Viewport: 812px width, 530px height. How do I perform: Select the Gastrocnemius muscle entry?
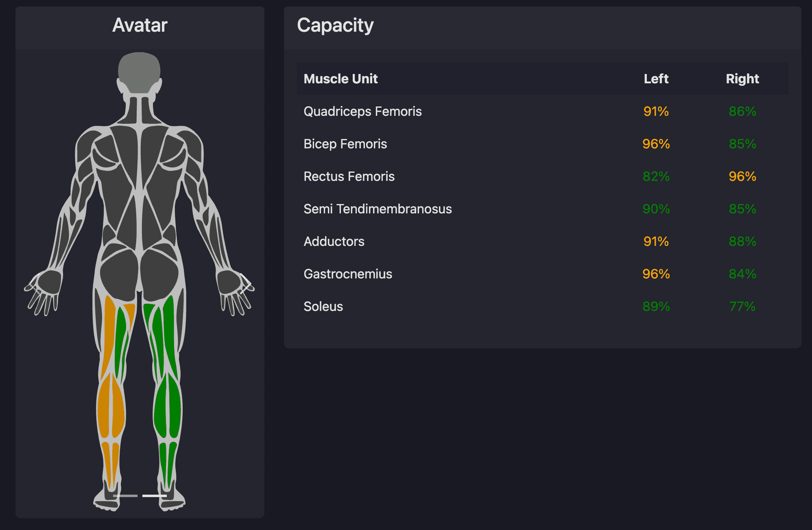(x=348, y=274)
